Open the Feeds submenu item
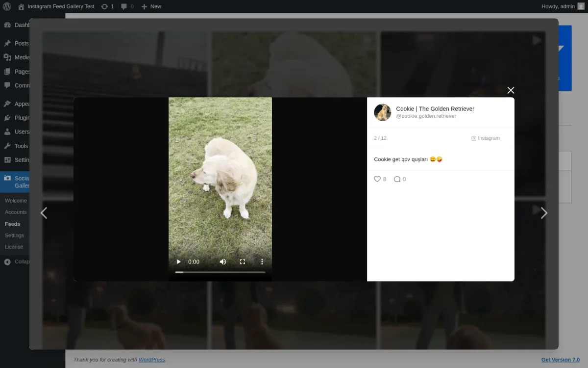588x368 pixels. (13, 224)
